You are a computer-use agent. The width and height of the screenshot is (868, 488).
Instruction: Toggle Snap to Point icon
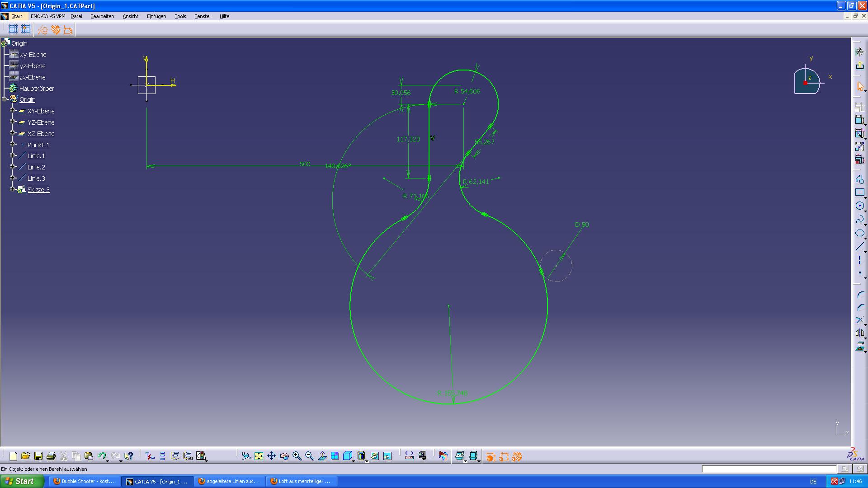click(x=26, y=29)
